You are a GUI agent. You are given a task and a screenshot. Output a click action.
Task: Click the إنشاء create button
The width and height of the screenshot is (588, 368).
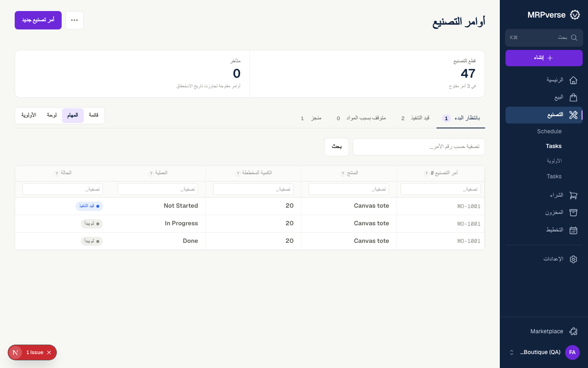pyautogui.click(x=544, y=58)
